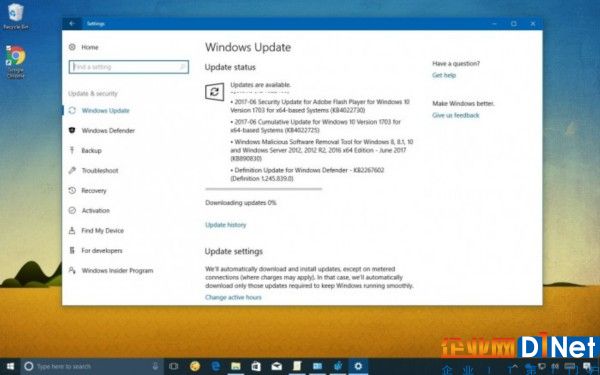600x375 pixels.
Task: Open the Recycle Bin desktop icon
Action: click(x=15, y=16)
